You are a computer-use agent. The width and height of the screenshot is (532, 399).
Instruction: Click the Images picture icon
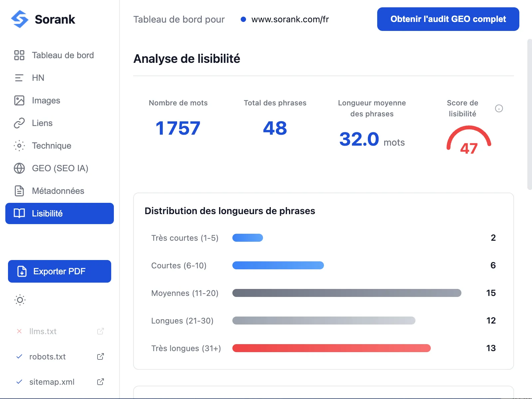(x=19, y=100)
